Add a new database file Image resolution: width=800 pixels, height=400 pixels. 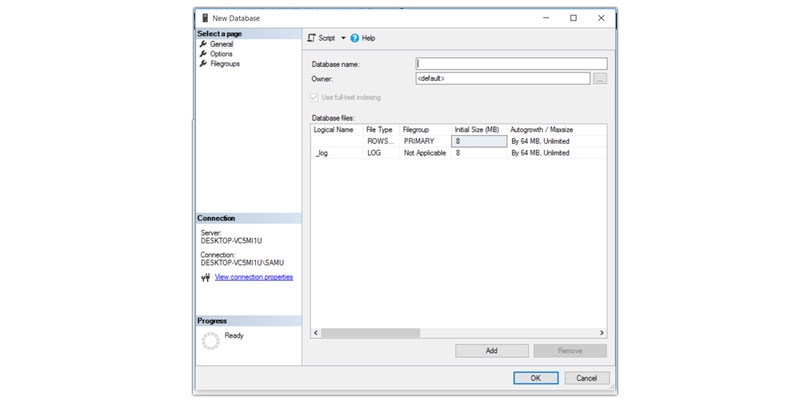(492, 351)
